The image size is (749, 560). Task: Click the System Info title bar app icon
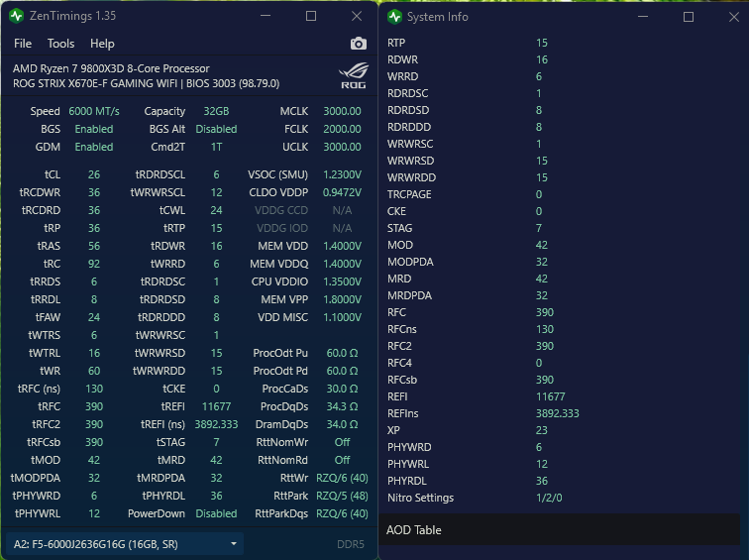click(394, 17)
